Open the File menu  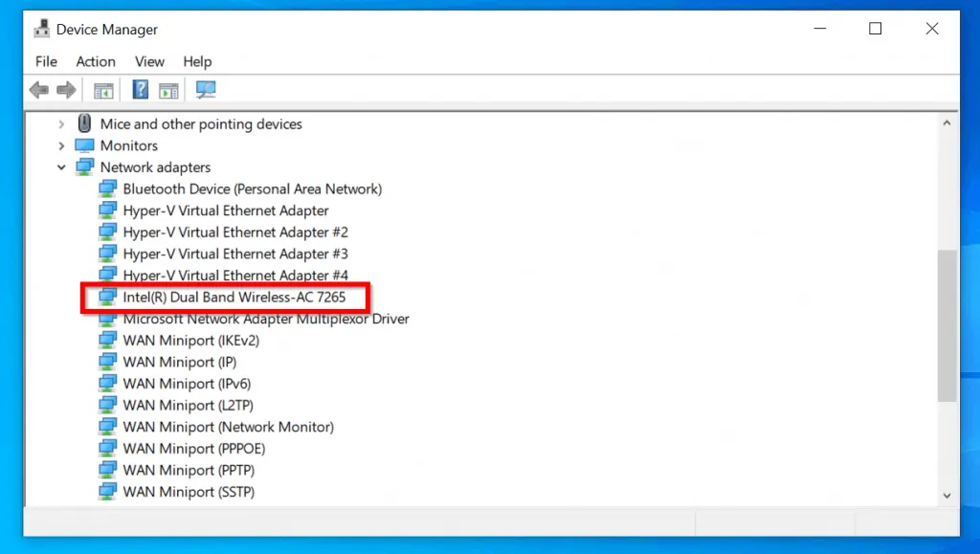point(45,61)
